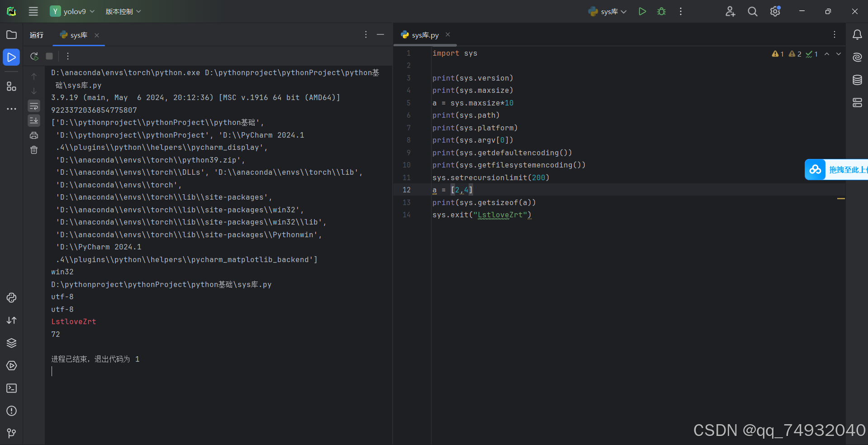Viewport: 868px width, 445px height.
Task: Open the Layers tool window icon
Action: 12,343
